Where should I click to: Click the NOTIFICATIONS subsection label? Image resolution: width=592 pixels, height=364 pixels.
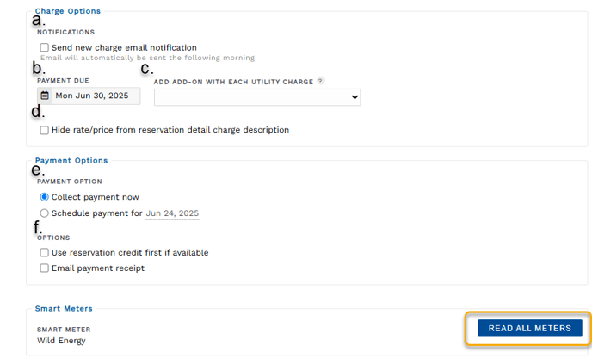click(x=65, y=32)
